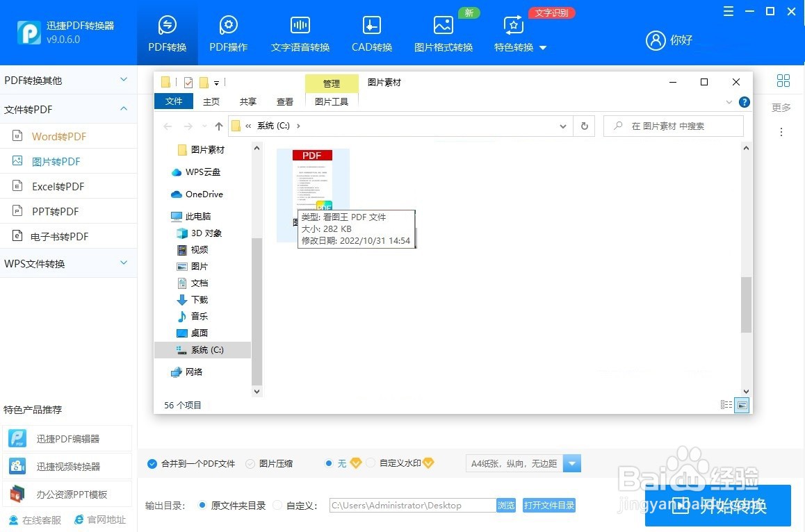Open the 迅捷PDF编辑器 recommended product
Image resolution: width=805 pixels, height=532 pixels.
(67, 439)
